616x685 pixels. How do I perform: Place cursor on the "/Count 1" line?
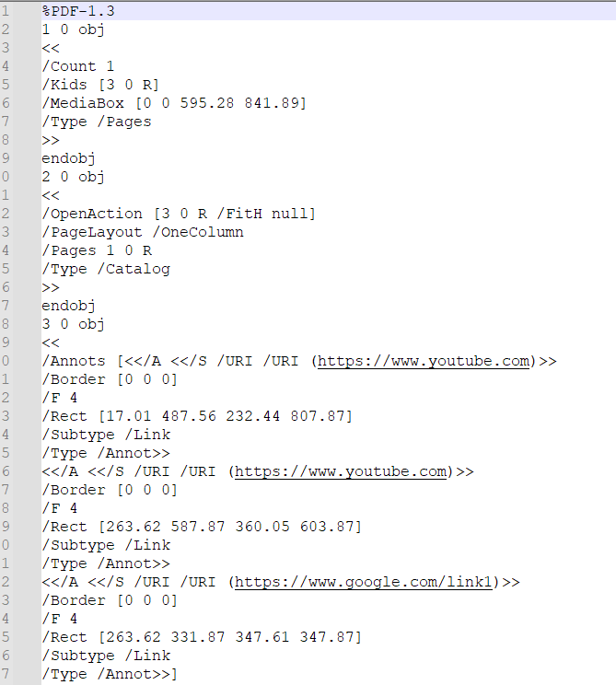coord(78,66)
